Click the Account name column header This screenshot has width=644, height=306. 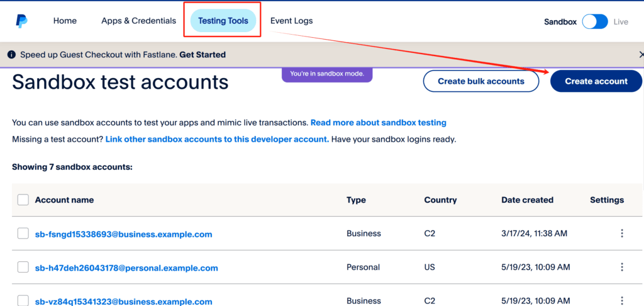tap(64, 200)
